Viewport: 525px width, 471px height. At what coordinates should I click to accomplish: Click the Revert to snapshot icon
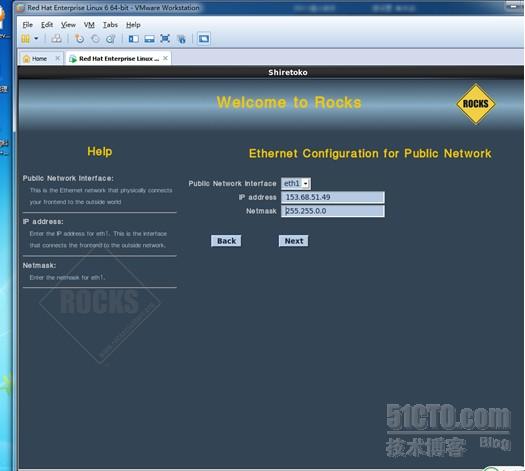pyautogui.click(x=95, y=39)
